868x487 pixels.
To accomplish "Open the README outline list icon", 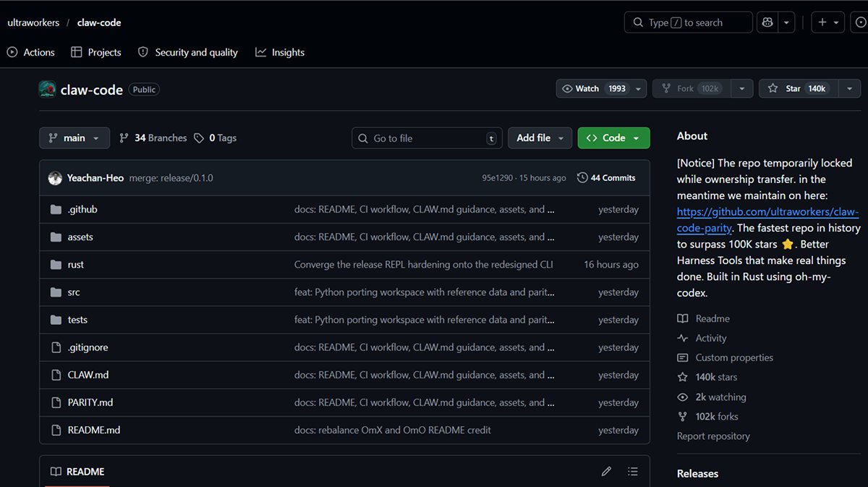I will [633, 471].
